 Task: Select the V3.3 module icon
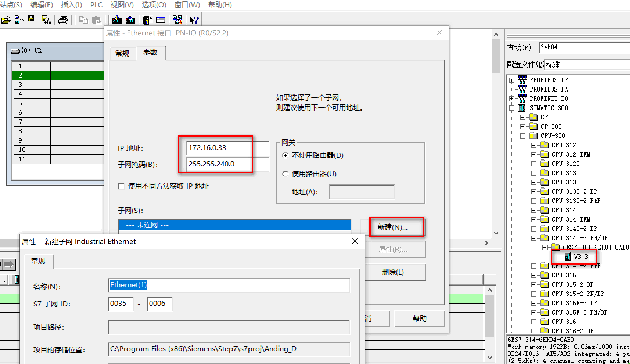pos(567,257)
